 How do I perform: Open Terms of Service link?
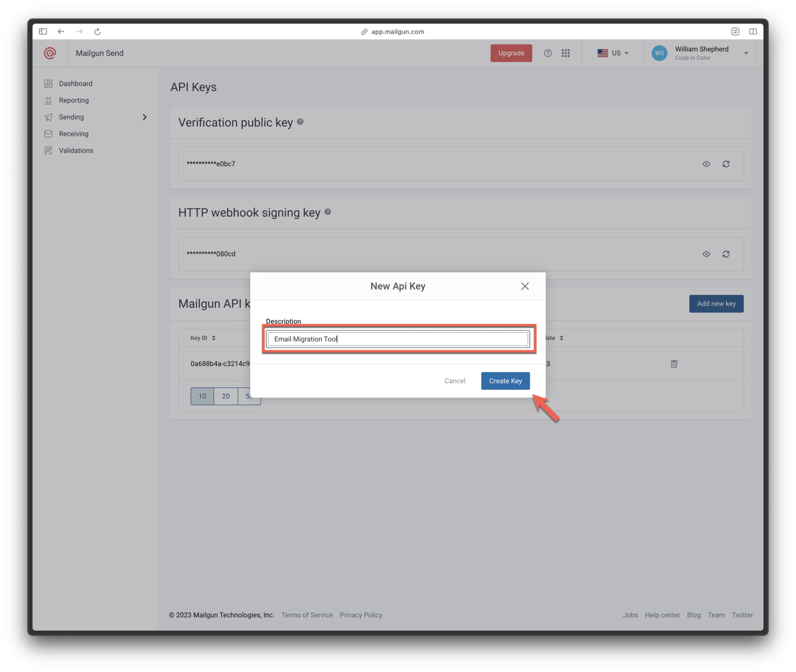click(x=307, y=615)
